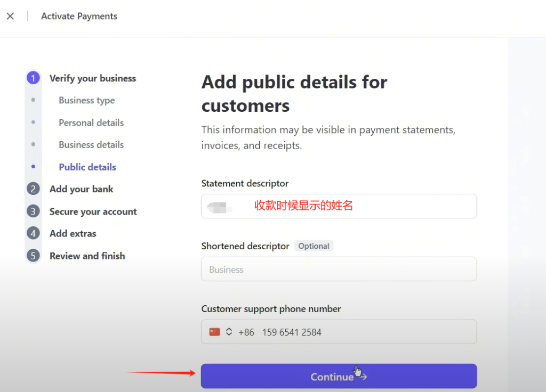Select the Add your bank step label

[81, 189]
